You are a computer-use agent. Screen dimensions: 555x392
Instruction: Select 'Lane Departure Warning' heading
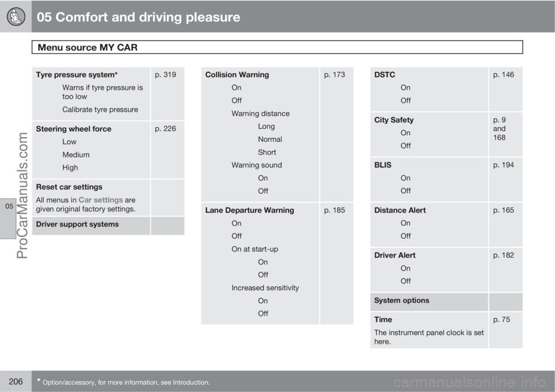click(250, 210)
